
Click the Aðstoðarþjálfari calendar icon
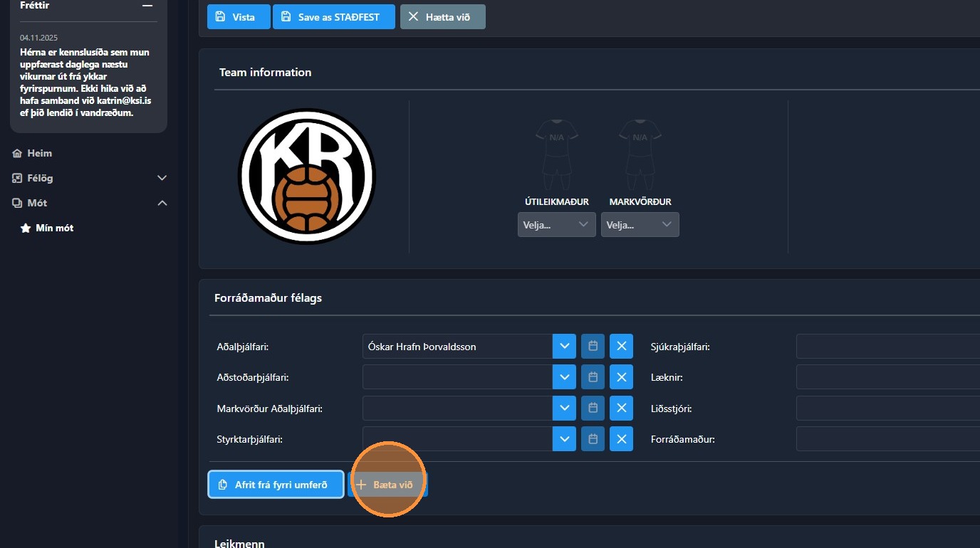pos(593,377)
